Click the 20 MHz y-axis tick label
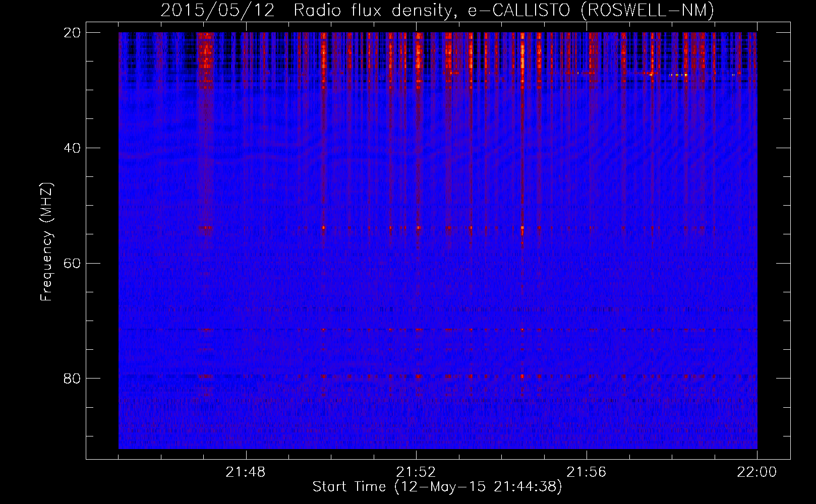Image resolution: width=816 pixels, height=504 pixels. click(x=72, y=33)
